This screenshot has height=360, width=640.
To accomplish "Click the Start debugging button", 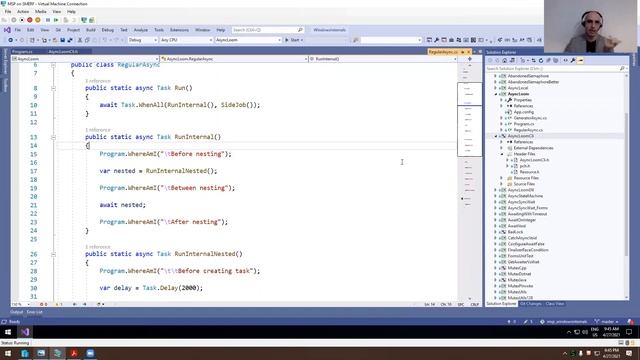I will coord(294,40).
